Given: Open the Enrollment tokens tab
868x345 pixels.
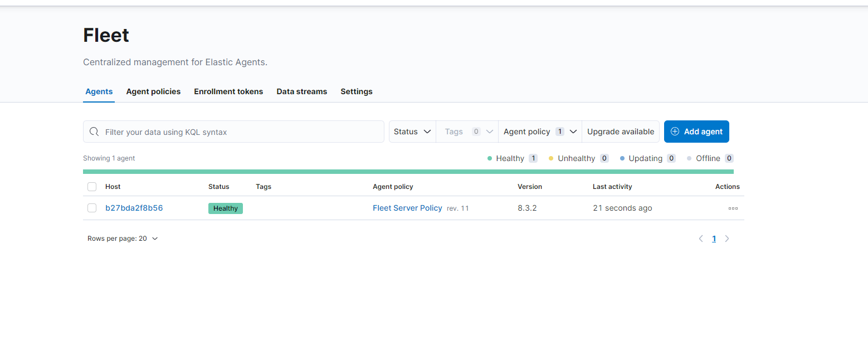Looking at the screenshot, I should [x=228, y=91].
